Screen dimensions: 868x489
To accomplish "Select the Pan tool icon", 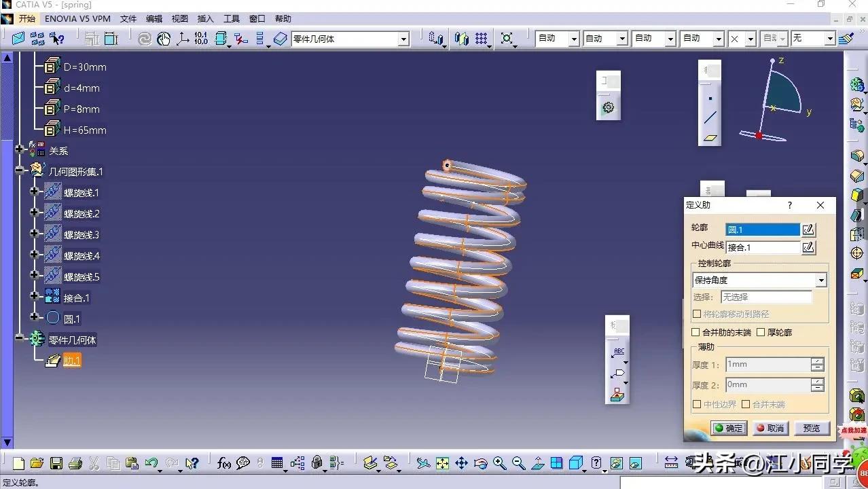I will [x=461, y=463].
